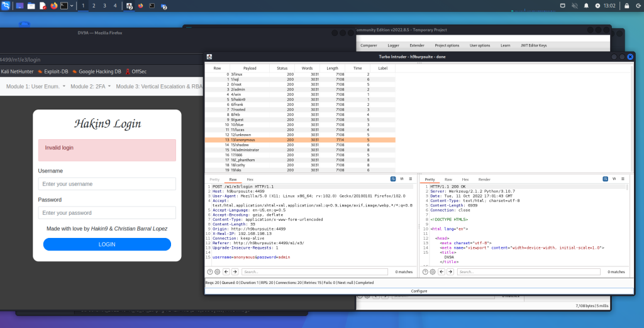644x328 pixels.
Task: Go to next match in request search
Action: tap(235, 272)
